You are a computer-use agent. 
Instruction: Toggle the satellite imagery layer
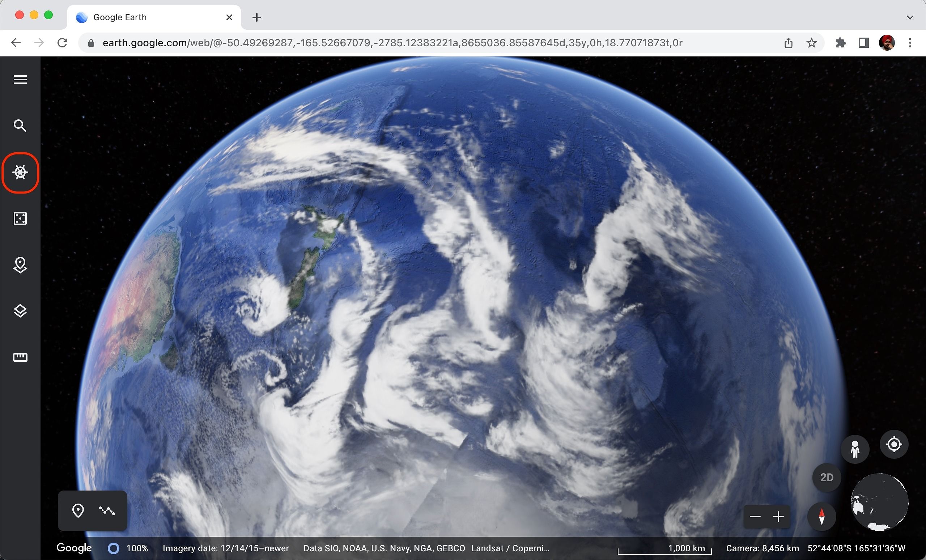point(19,310)
